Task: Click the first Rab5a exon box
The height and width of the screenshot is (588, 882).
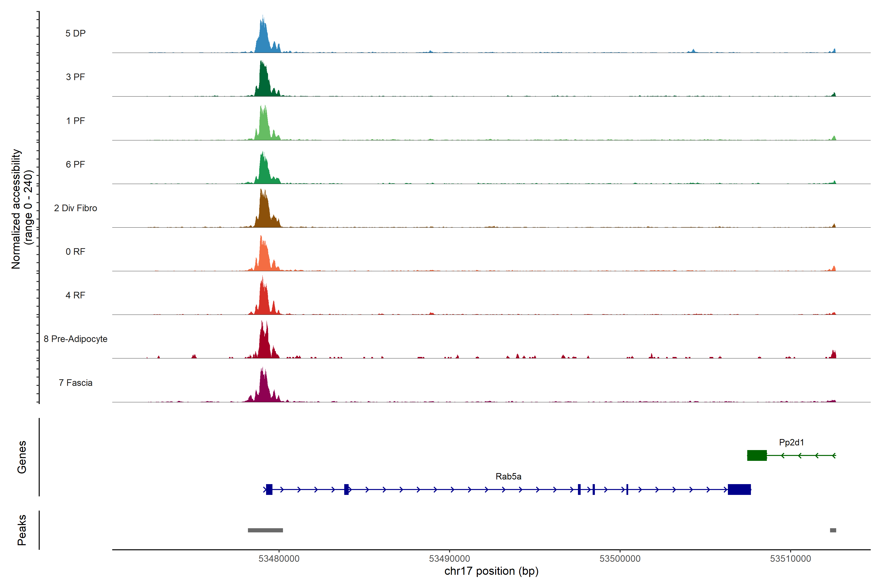Action: tap(269, 490)
